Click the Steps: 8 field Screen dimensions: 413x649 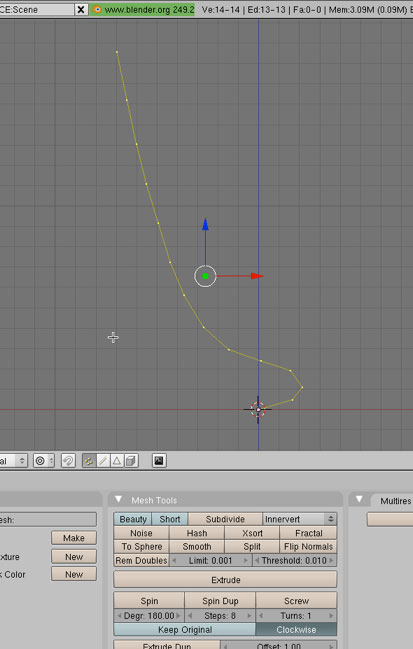click(220, 616)
